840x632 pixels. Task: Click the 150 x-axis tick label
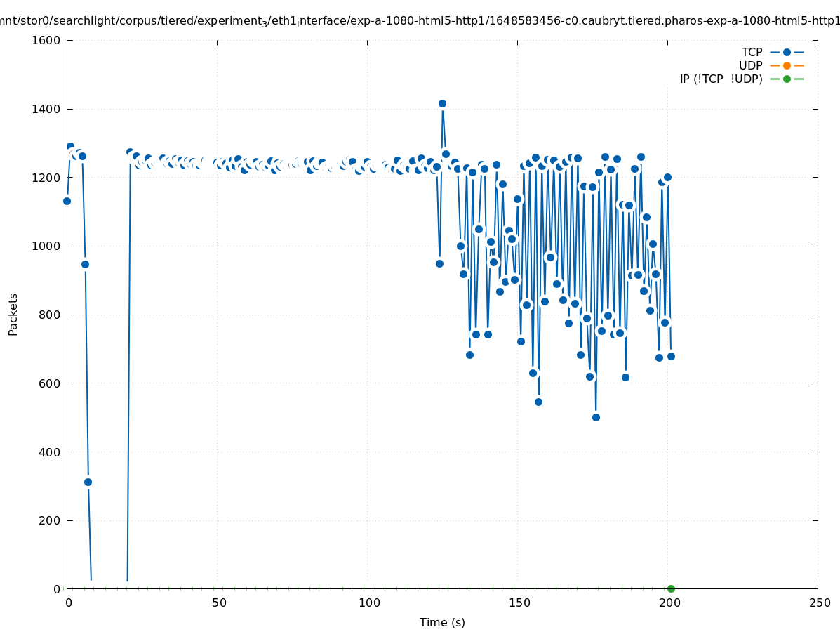click(x=519, y=603)
